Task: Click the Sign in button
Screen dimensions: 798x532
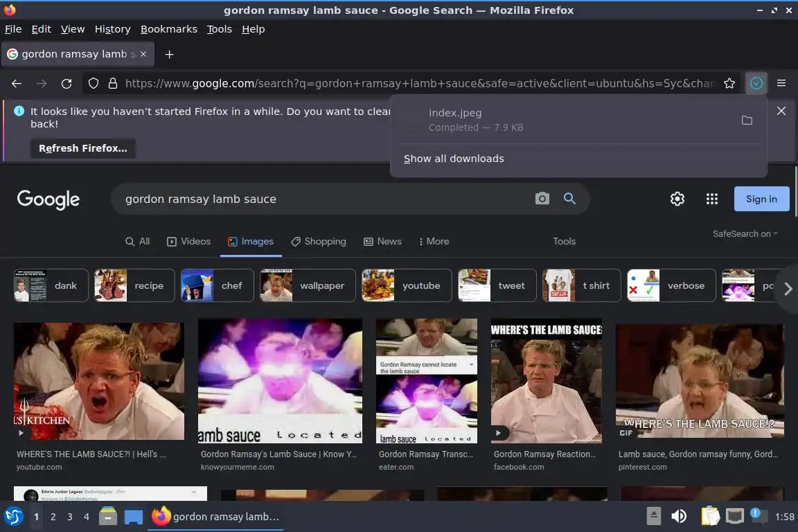Action: (x=761, y=199)
